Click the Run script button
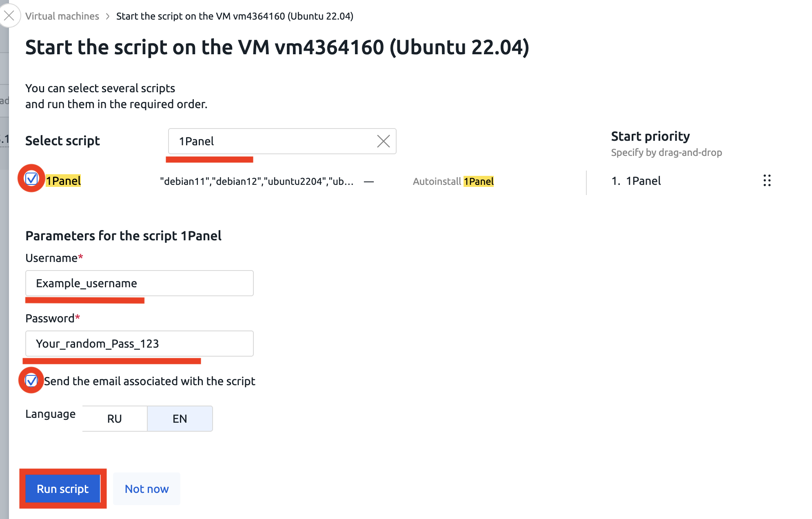 (x=63, y=489)
